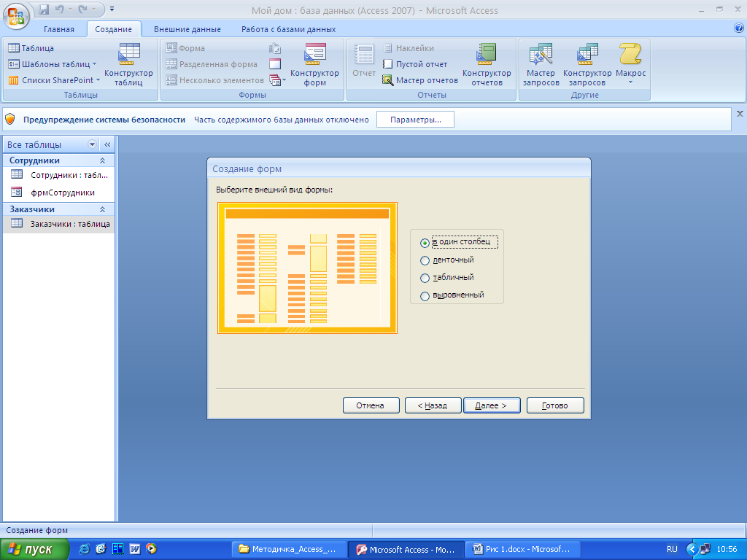
Task: Click the PivotChart icon in Формы group
Action: [x=275, y=48]
